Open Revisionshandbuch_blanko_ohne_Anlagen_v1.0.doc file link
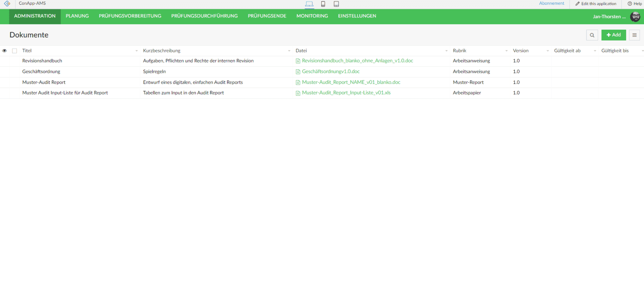 pyautogui.click(x=357, y=61)
